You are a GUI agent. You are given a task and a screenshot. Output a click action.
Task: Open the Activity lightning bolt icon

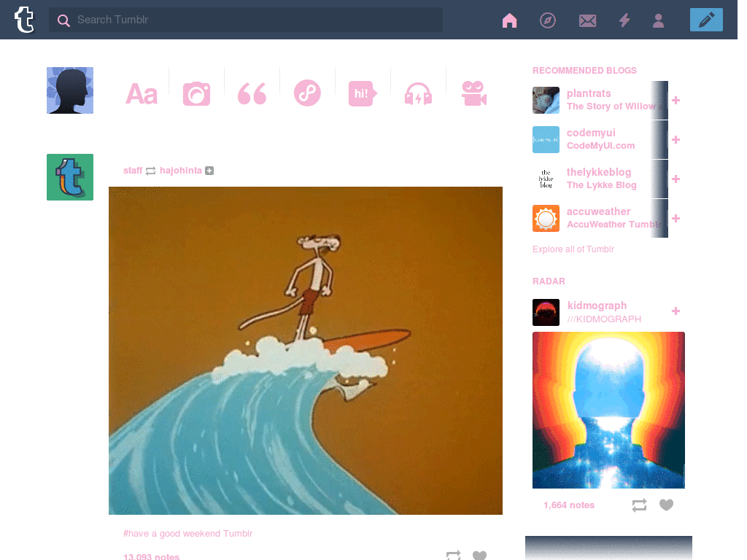[x=624, y=20]
